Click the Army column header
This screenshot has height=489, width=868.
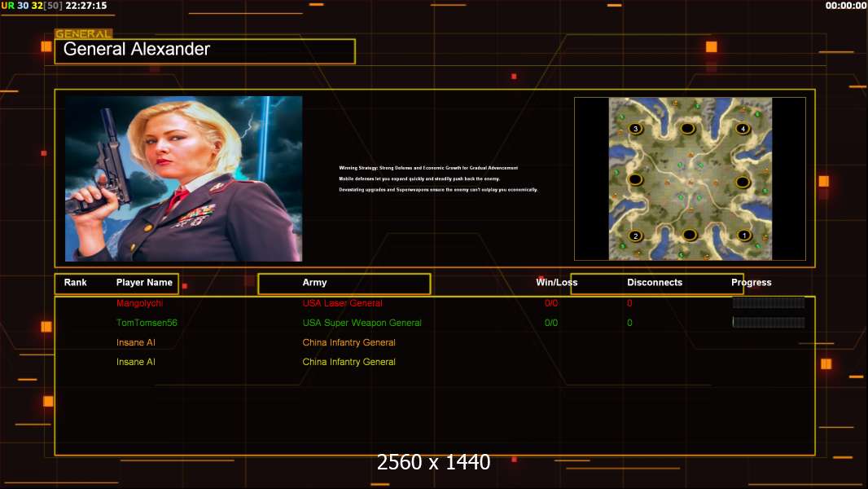[x=314, y=283]
